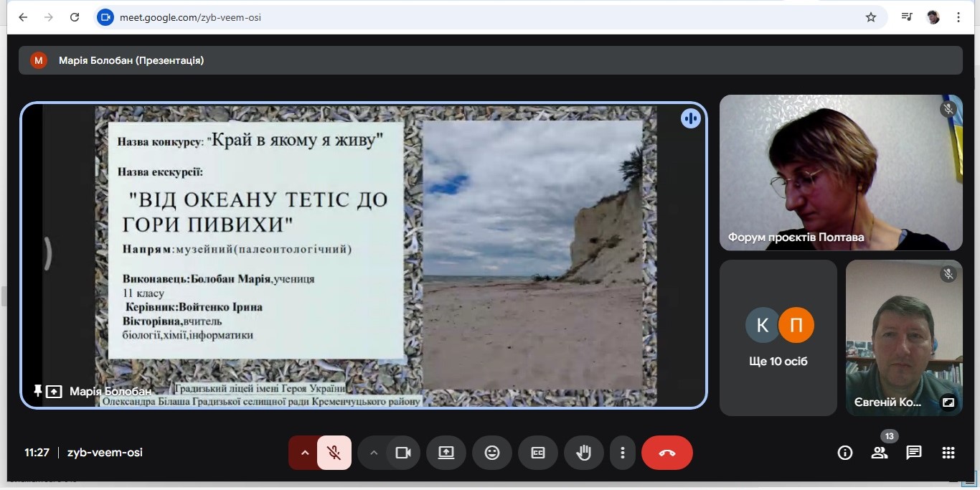Open the chat with everyone panel

click(x=913, y=453)
